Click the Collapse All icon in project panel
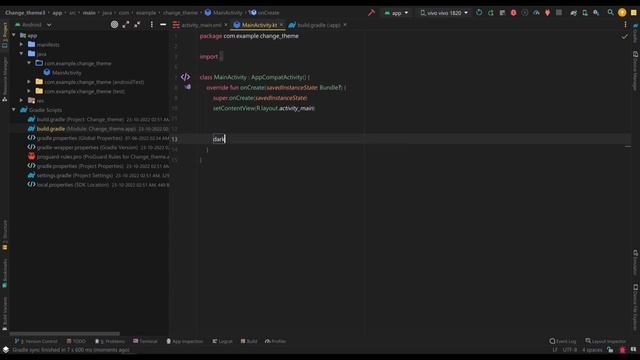The width and height of the screenshot is (640, 360). pyautogui.click(x=137, y=24)
